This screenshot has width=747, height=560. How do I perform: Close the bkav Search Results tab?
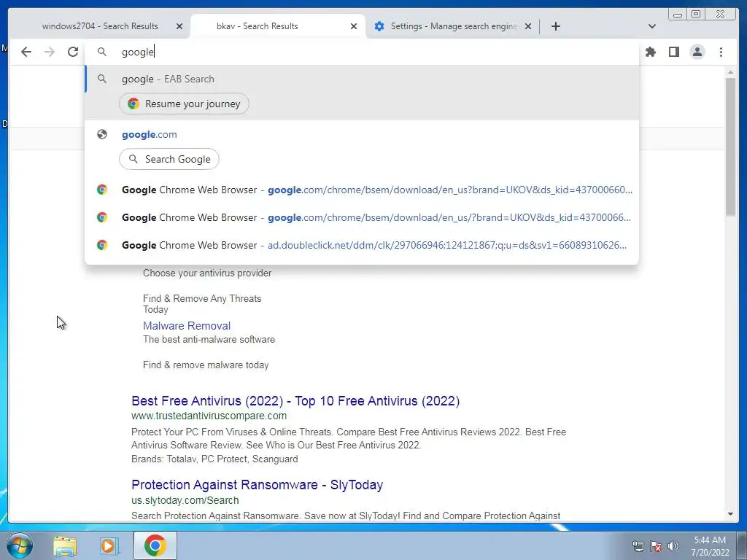tap(354, 26)
